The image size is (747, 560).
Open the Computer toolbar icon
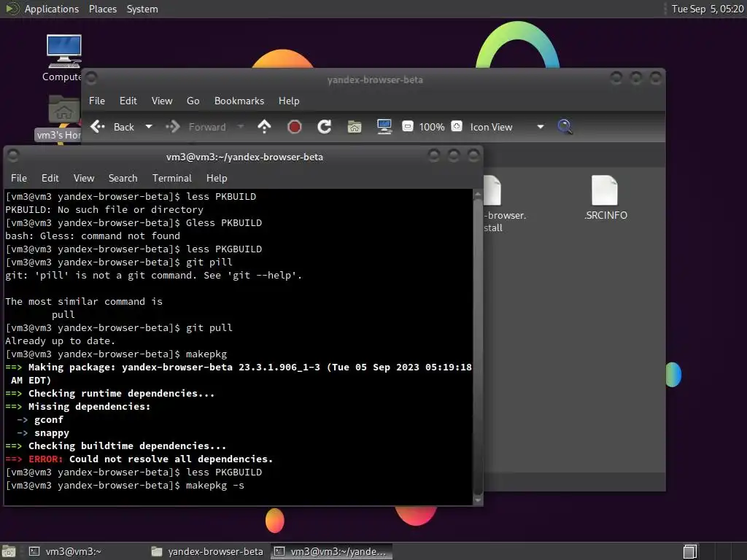[384, 127]
